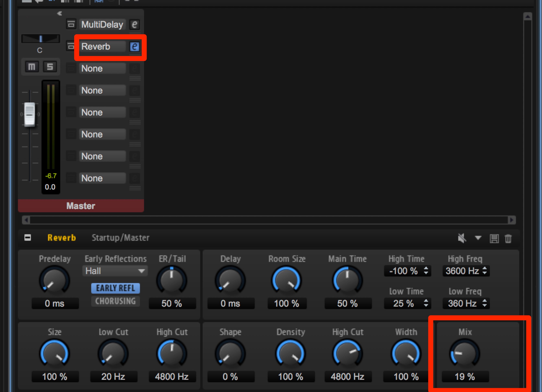
Task: Click the Shape 0 % value field
Action: click(x=231, y=377)
